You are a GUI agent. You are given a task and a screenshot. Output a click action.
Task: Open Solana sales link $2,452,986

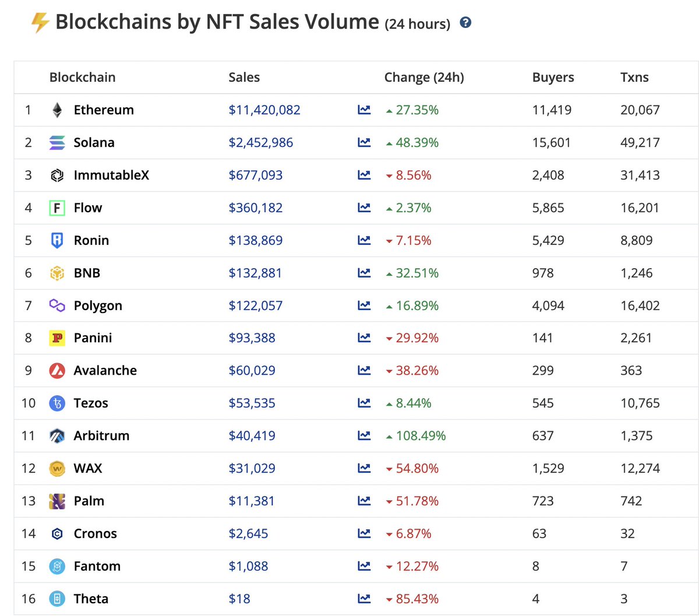261,143
